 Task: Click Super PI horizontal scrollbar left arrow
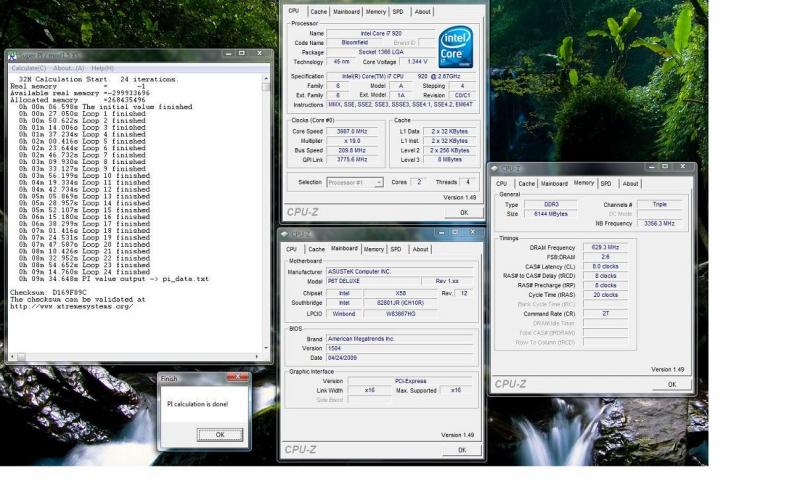(x=12, y=356)
